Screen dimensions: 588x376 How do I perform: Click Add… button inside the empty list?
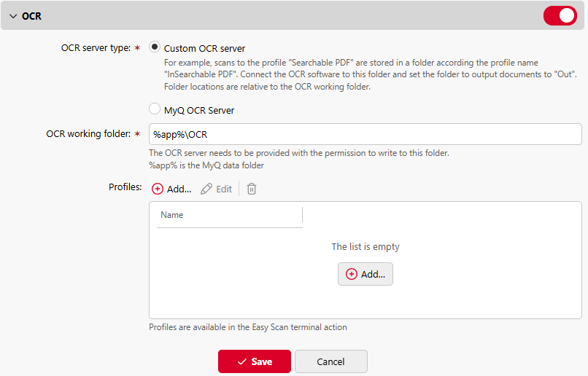tap(365, 274)
